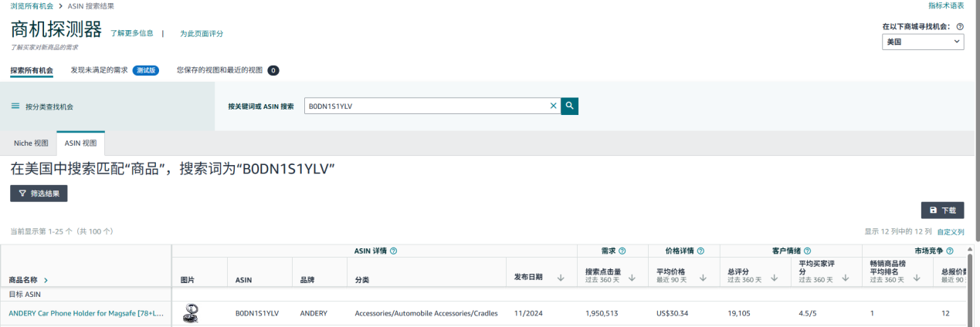Switch to the Niche 视图 tab
The width and height of the screenshot is (980, 327).
tap(31, 143)
